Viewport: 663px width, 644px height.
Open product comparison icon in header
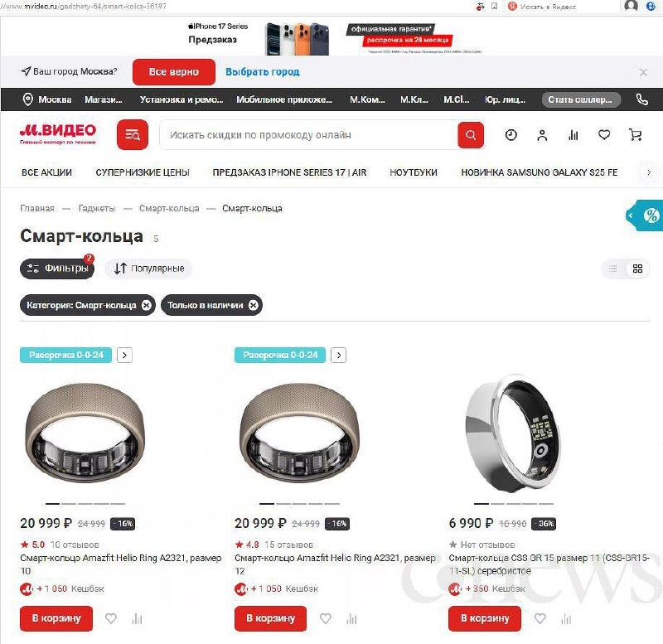point(573,135)
